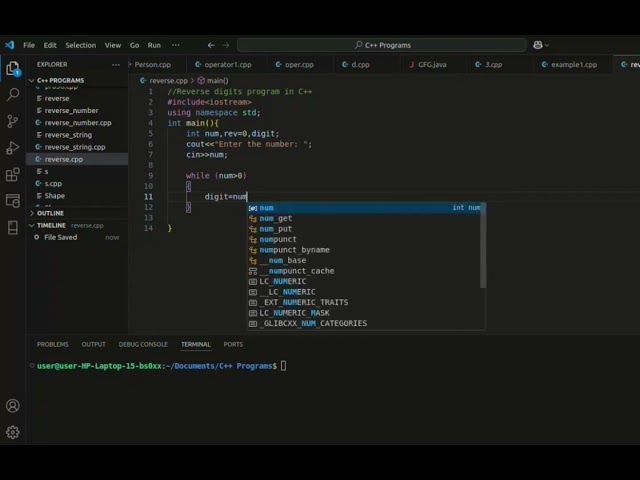Open Explorer views and more actions ellipsis
The image size is (640, 480).
(x=116, y=64)
